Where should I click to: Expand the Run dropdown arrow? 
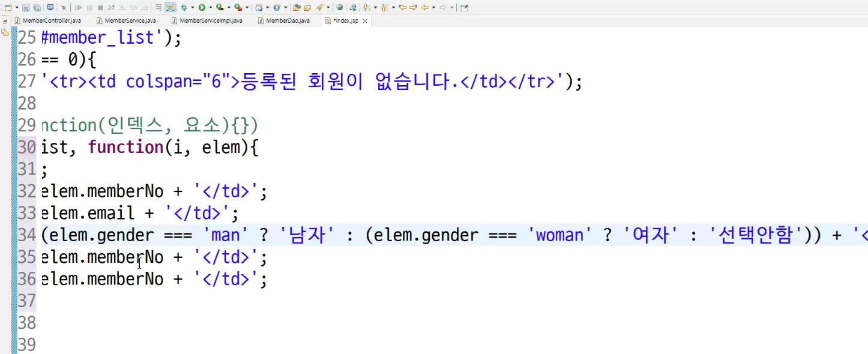[211, 8]
